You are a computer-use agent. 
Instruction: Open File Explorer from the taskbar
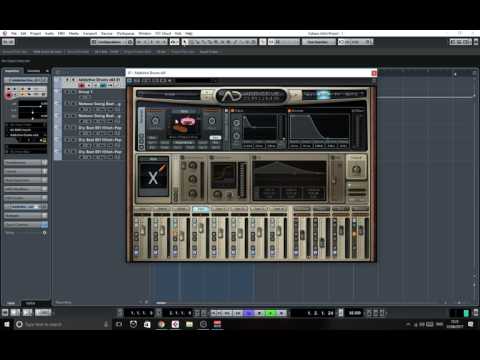189,324
